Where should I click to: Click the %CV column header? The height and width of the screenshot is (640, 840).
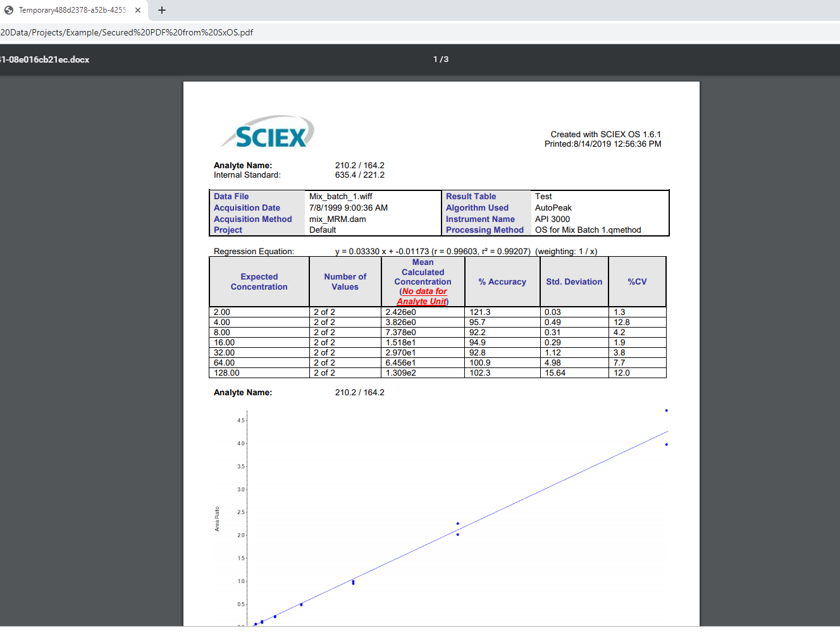tap(637, 281)
